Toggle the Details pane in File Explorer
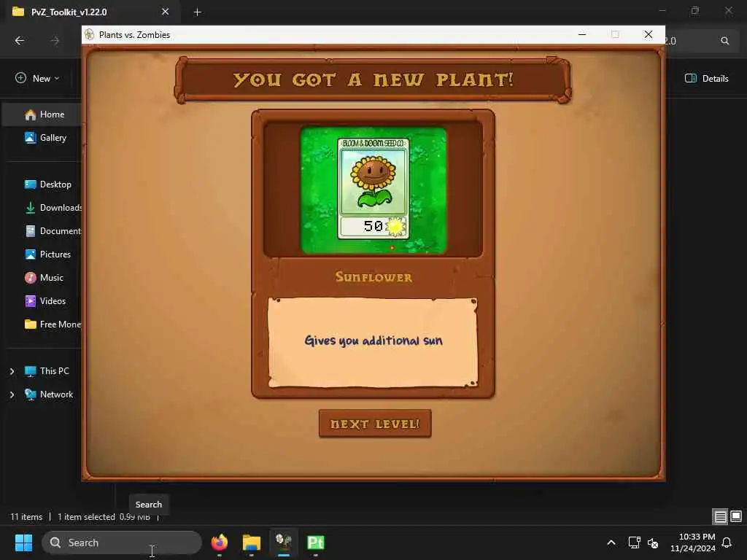 click(706, 78)
